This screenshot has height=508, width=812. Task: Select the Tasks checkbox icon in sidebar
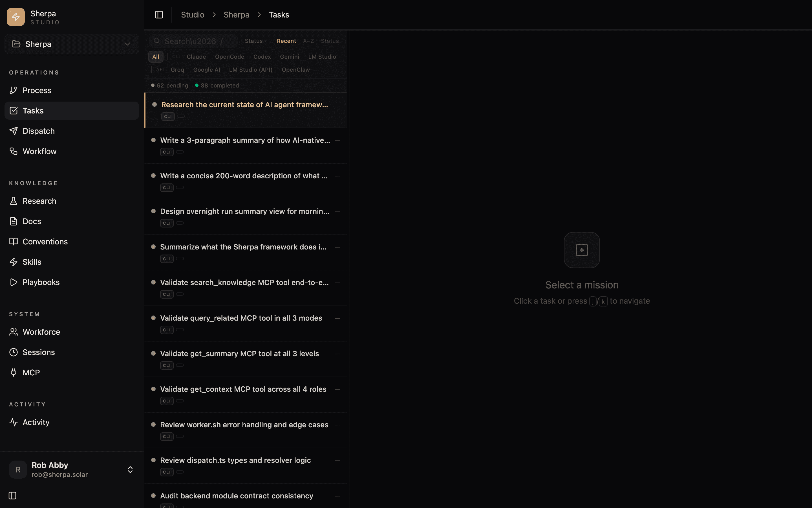coord(14,111)
